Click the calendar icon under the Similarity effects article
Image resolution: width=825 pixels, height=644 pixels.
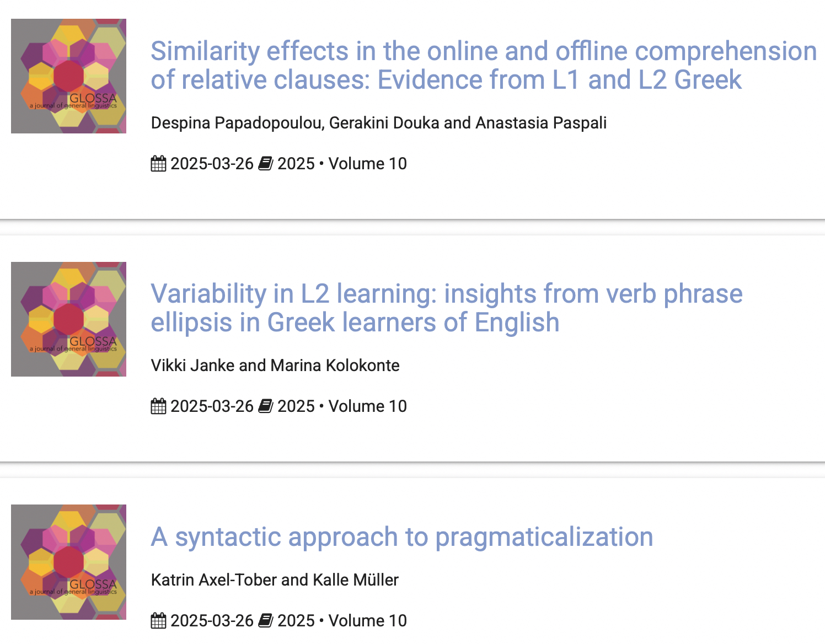(158, 164)
